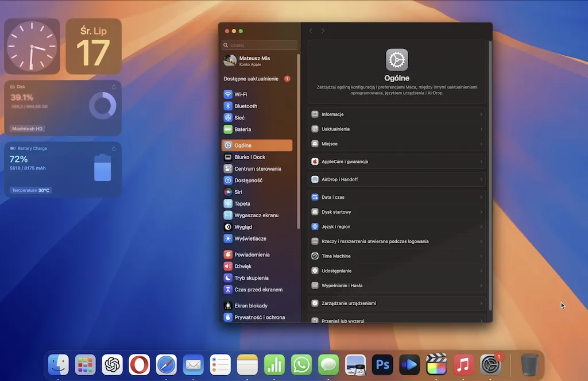The image size is (588, 381).
Task: Launch Apple Music from the Dock
Action: pyautogui.click(x=463, y=364)
